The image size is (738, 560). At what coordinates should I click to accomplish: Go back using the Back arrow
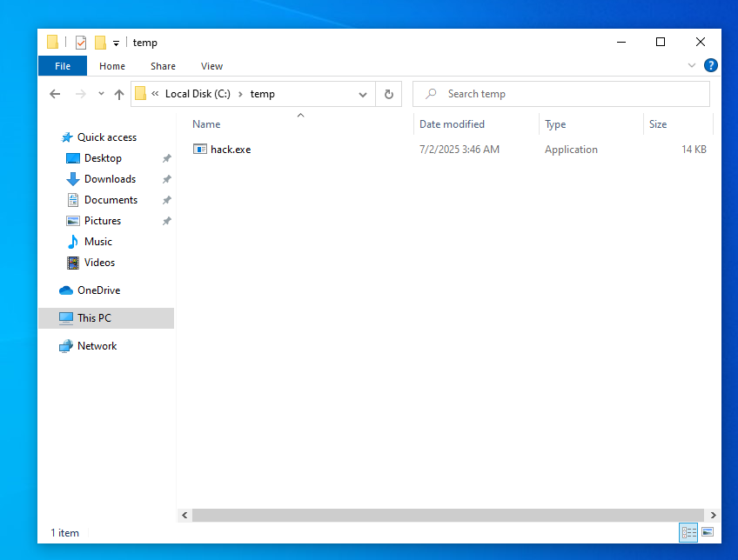55,94
